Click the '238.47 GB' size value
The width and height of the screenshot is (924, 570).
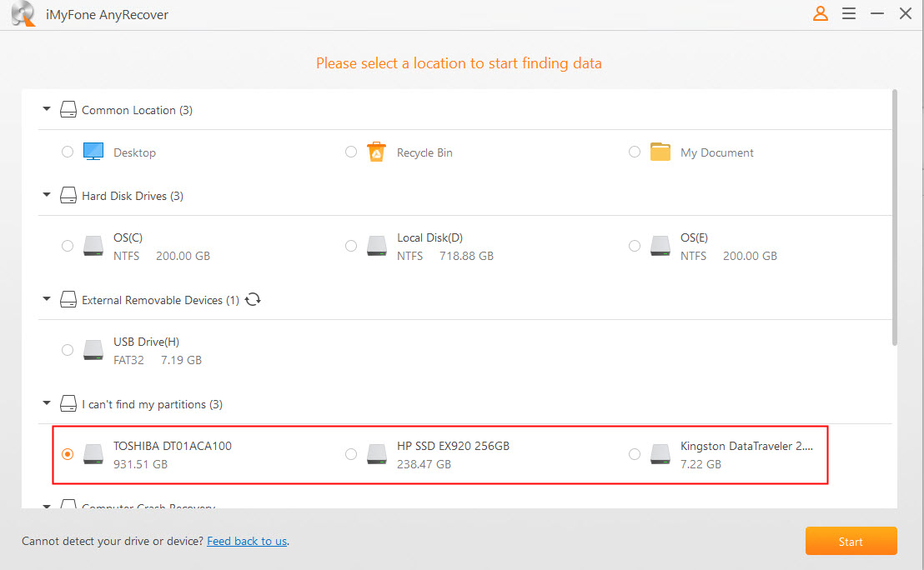click(424, 465)
